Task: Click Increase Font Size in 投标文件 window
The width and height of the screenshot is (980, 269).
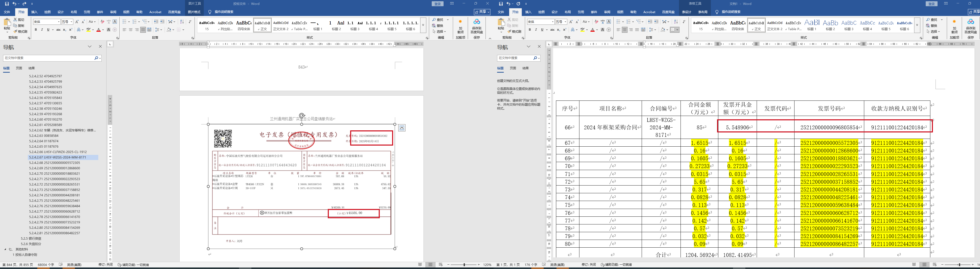Action: point(77,22)
